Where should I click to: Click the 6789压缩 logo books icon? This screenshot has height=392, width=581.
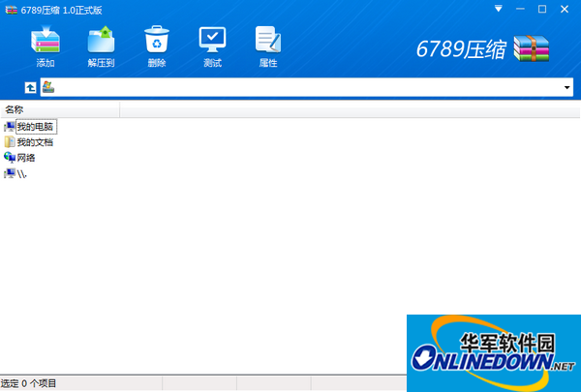point(532,48)
